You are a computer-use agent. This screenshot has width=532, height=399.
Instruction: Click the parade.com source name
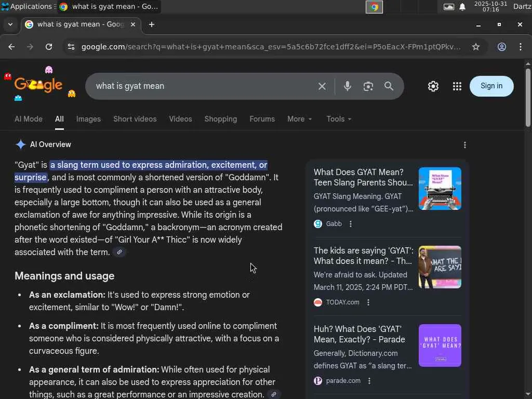(x=343, y=381)
